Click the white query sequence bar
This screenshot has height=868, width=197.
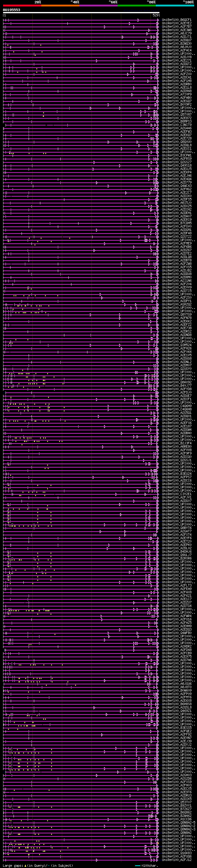81,13
